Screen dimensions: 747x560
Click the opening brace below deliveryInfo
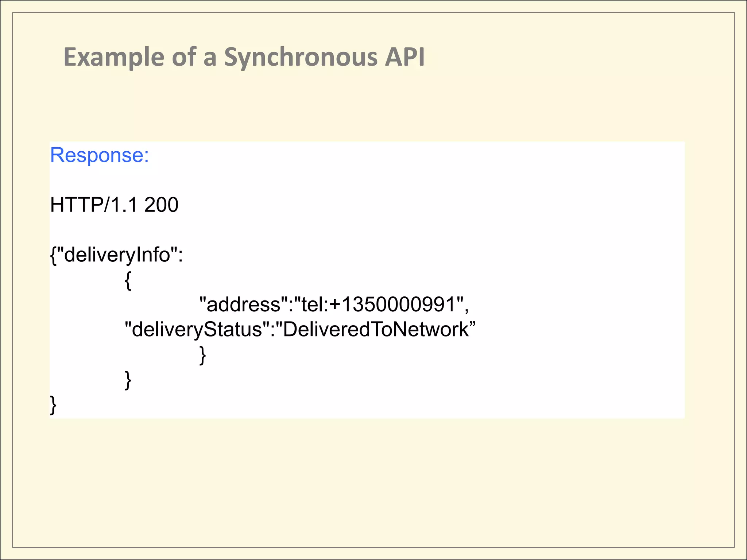(128, 280)
